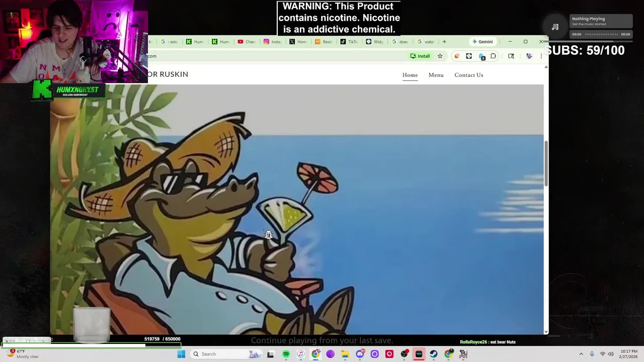This screenshot has width=644, height=362.
Task: Open the game icon at taskbar end
Action: point(463,354)
